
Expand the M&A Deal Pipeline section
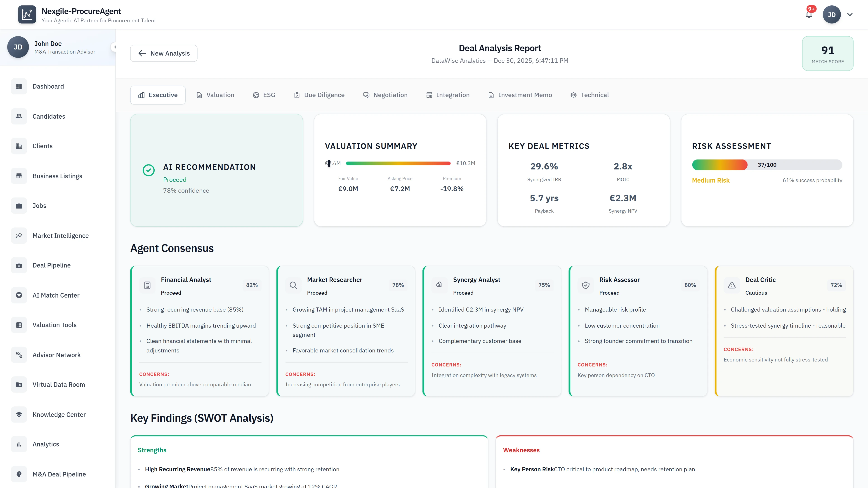click(59, 474)
